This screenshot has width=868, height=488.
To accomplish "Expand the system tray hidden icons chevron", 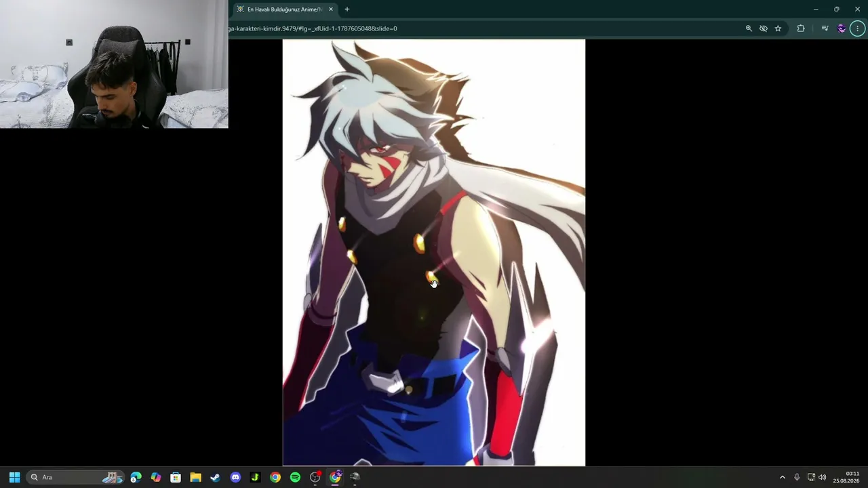I will pos(782,477).
